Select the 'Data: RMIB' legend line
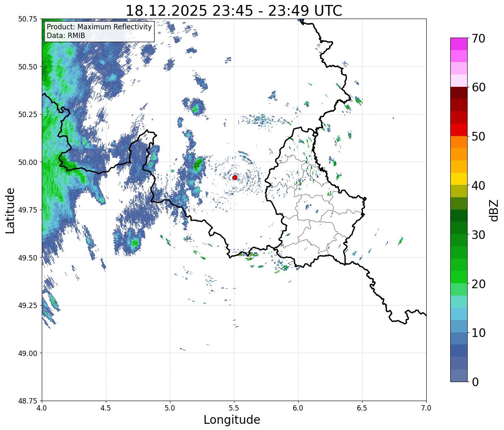 (66, 36)
